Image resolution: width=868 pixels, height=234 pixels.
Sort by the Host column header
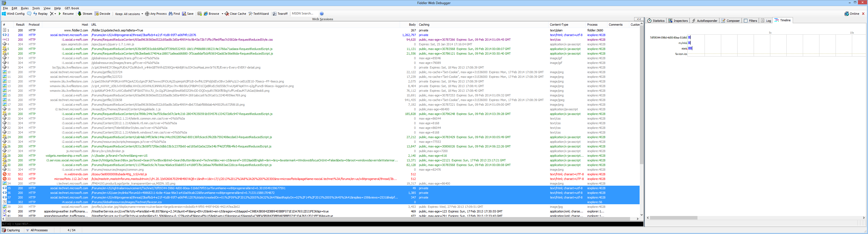(66, 25)
